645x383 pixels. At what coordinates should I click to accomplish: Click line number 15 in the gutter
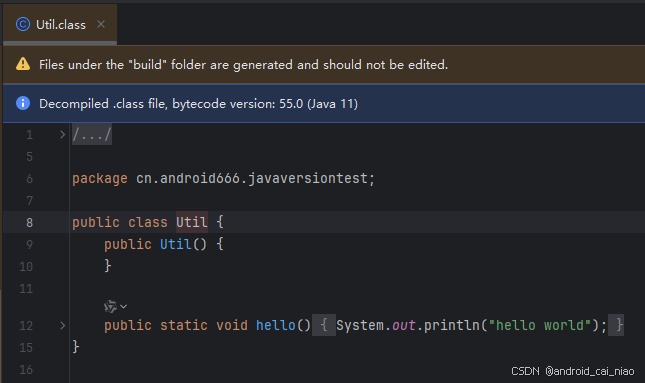pos(26,348)
